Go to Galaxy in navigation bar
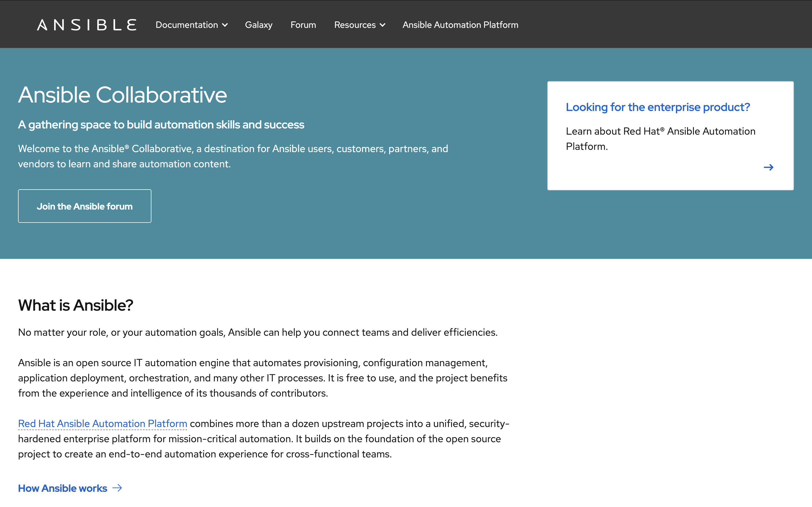The width and height of the screenshot is (812, 507). click(258, 25)
